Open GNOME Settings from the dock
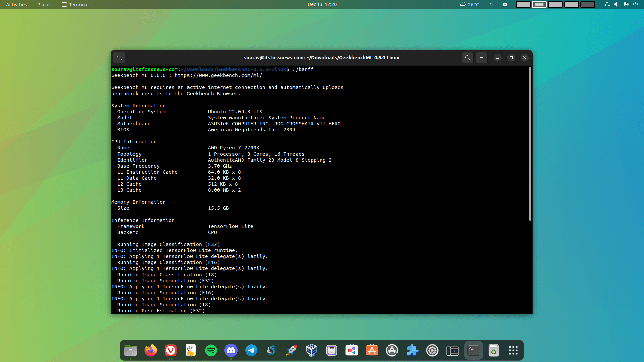Viewport: 644px width, 362px height. (432, 350)
